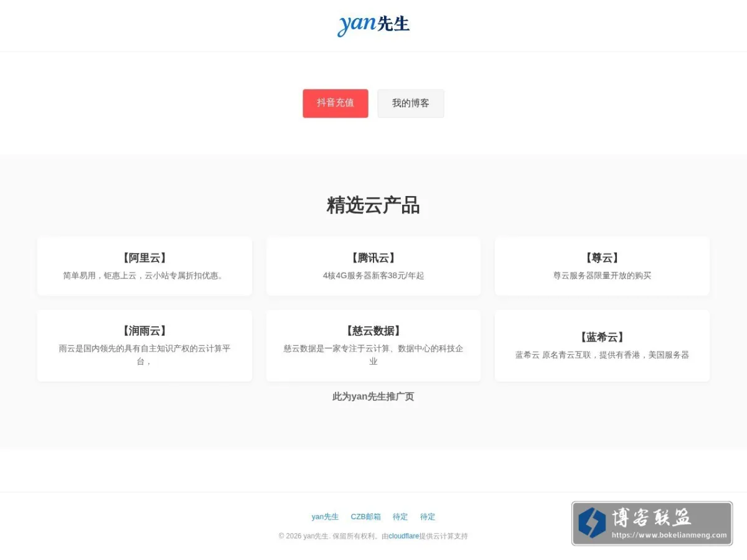Follow the cloudflare link in copyright line
The image size is (747, 560).
click(404, 536)
